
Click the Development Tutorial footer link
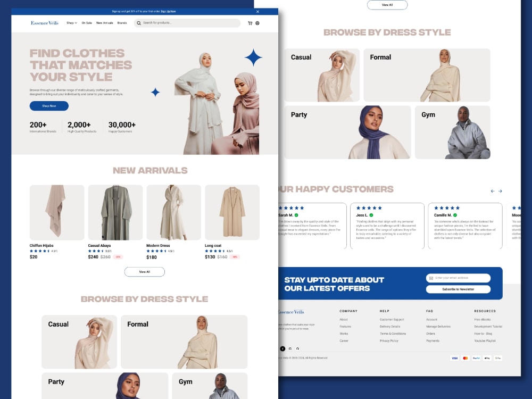[x=488, y=327]
